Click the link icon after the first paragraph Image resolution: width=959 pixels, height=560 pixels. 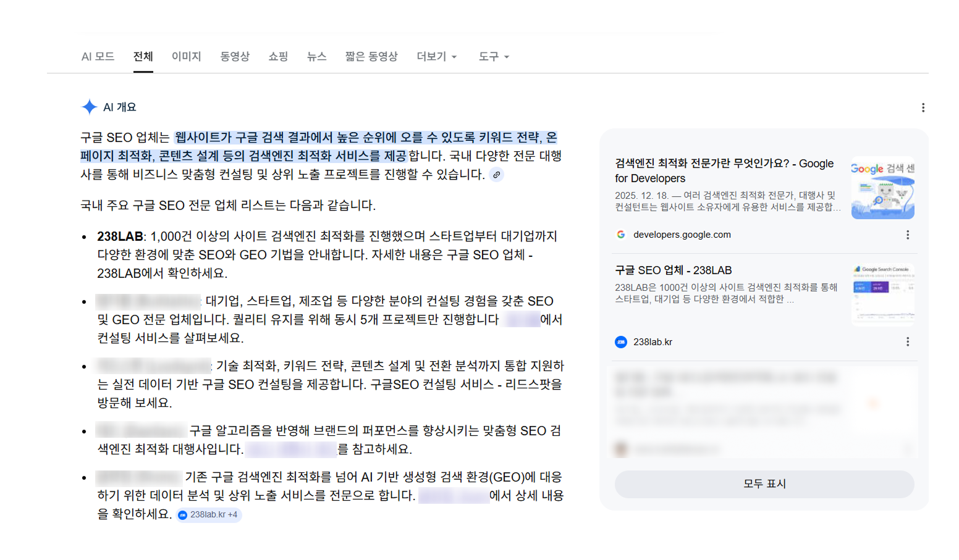coord(496,175)
